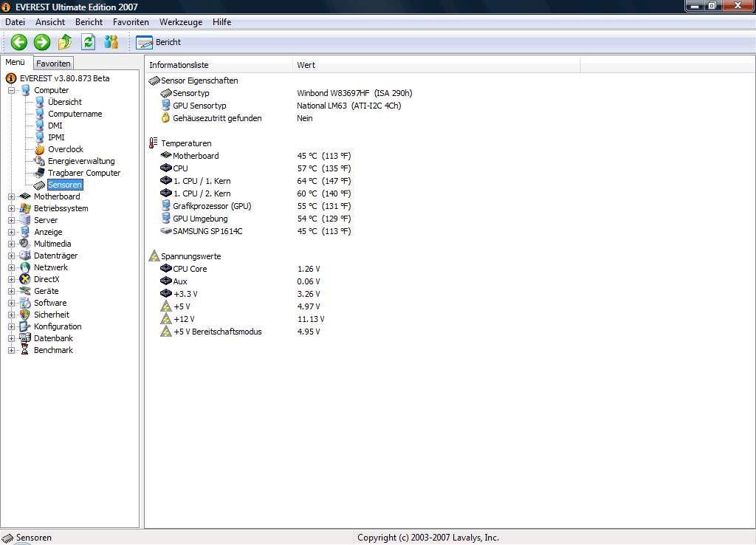Click the Sicherheit shield icon
756x545 pixels.
click(24, 315)
